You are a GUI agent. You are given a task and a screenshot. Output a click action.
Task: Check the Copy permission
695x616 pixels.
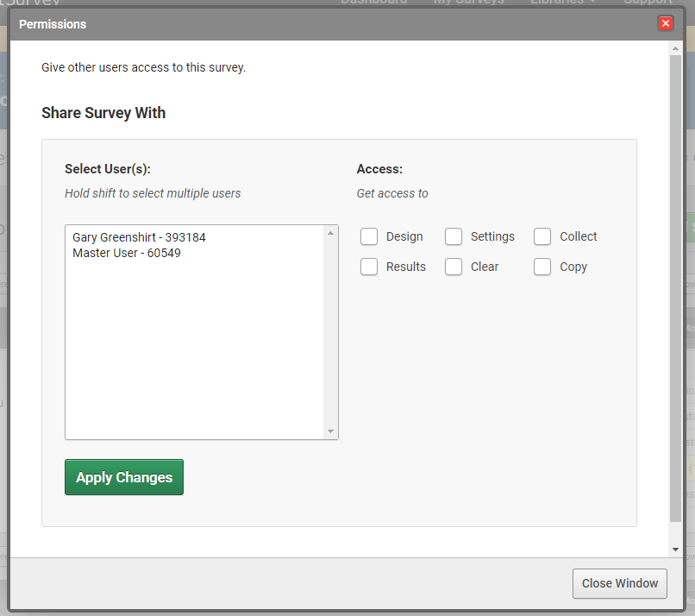coord(542,266)
